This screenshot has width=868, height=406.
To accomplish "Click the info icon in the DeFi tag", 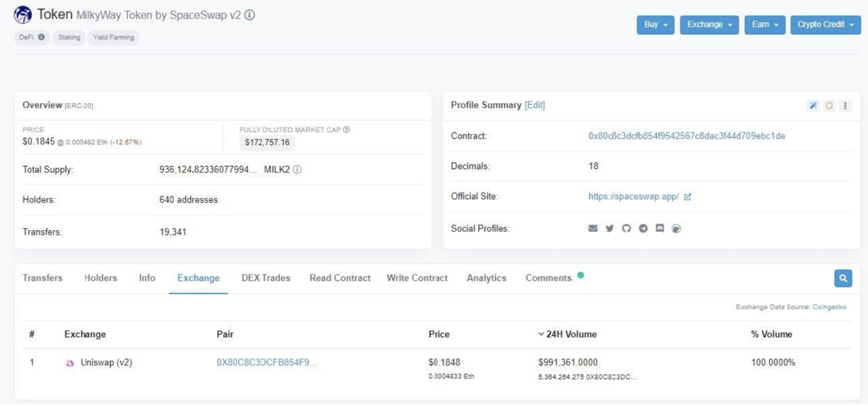I will point(41,37).
